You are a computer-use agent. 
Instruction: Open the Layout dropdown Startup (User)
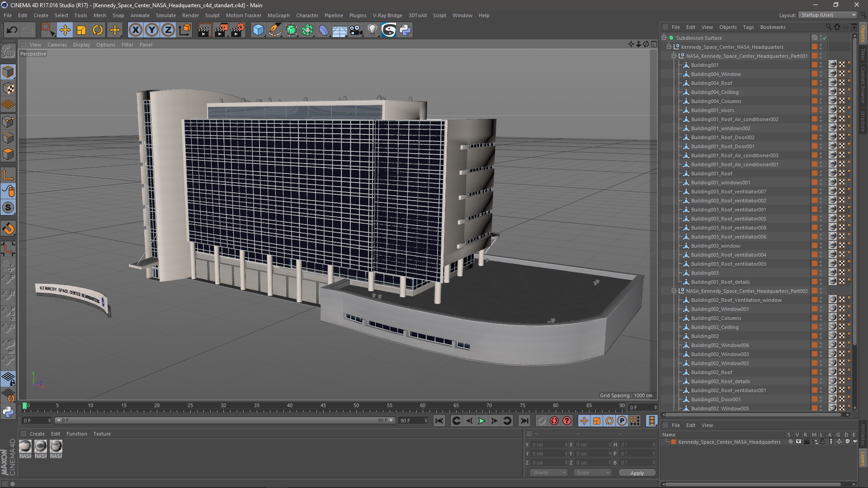coord(828,15)
